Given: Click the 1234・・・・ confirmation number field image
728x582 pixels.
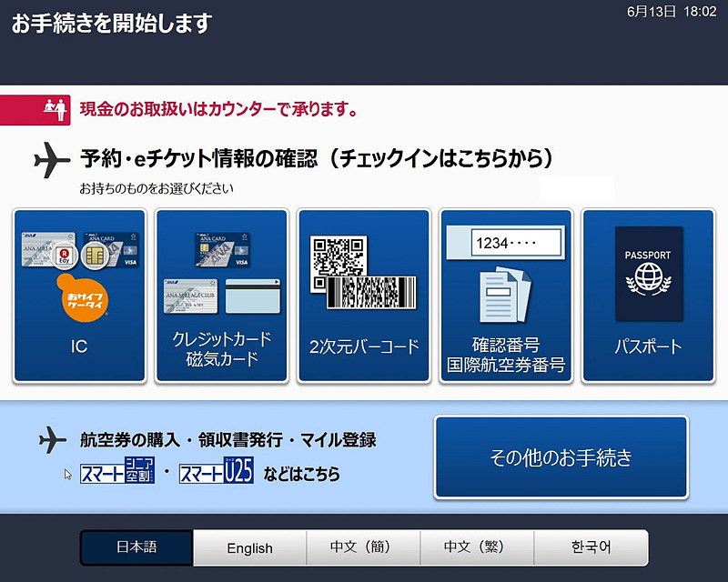Looking at the screenshot, I should click(x=505, y=241).
